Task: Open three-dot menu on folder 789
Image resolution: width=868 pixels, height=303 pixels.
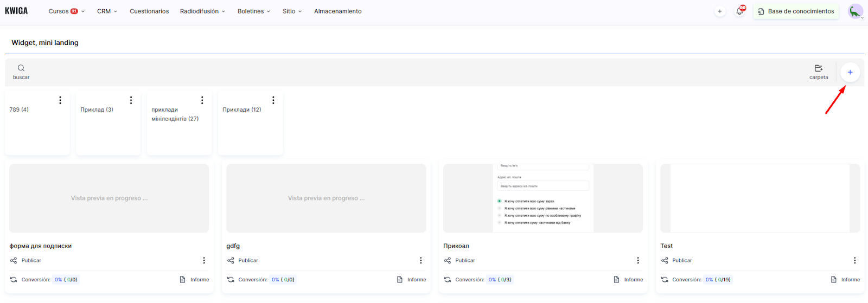Action: [x=60, y=100]
